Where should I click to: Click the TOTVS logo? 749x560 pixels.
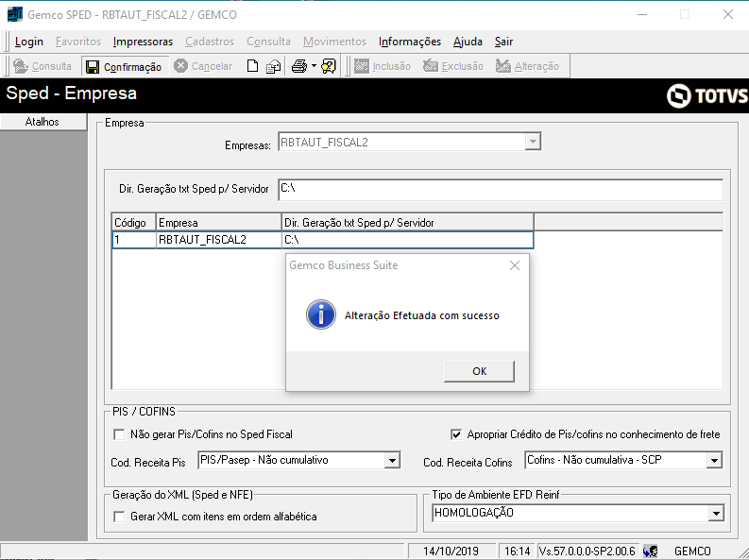click(706, 95)
